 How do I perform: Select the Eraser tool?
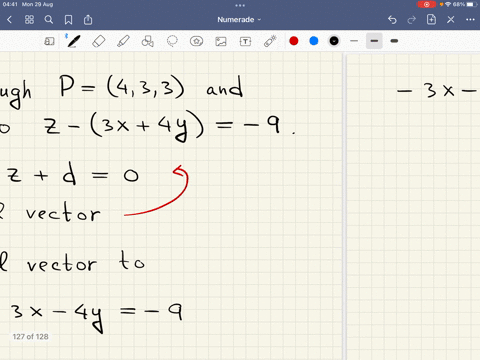tap(99, 41)
